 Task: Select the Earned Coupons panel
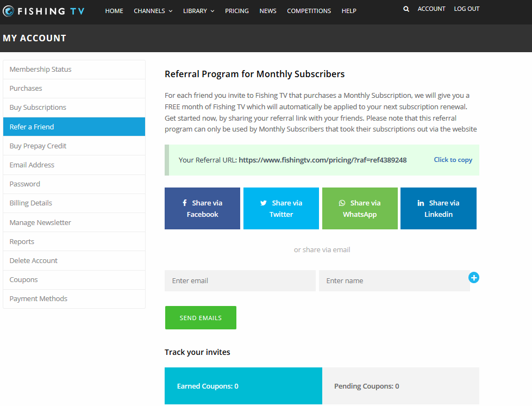pyautogui.click(x=243, y=386)
